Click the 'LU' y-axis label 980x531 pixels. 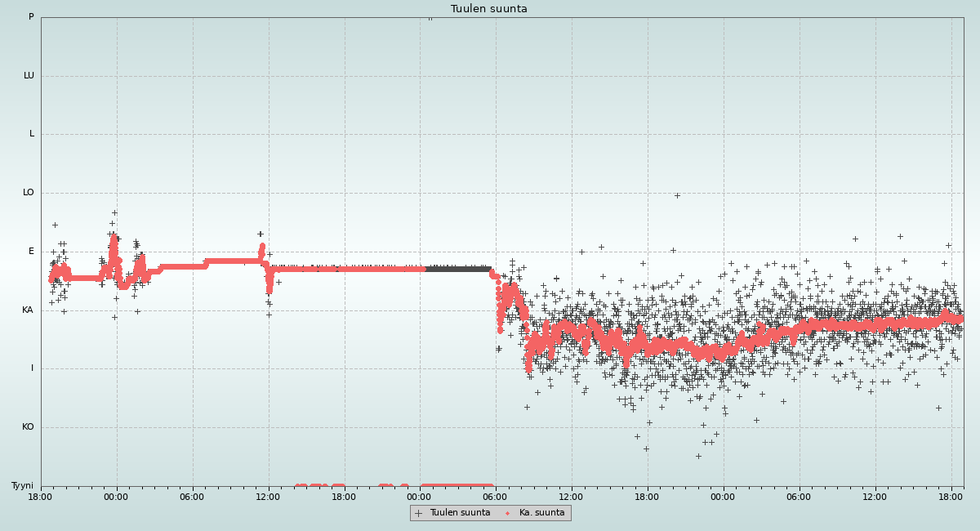[29, 76]
